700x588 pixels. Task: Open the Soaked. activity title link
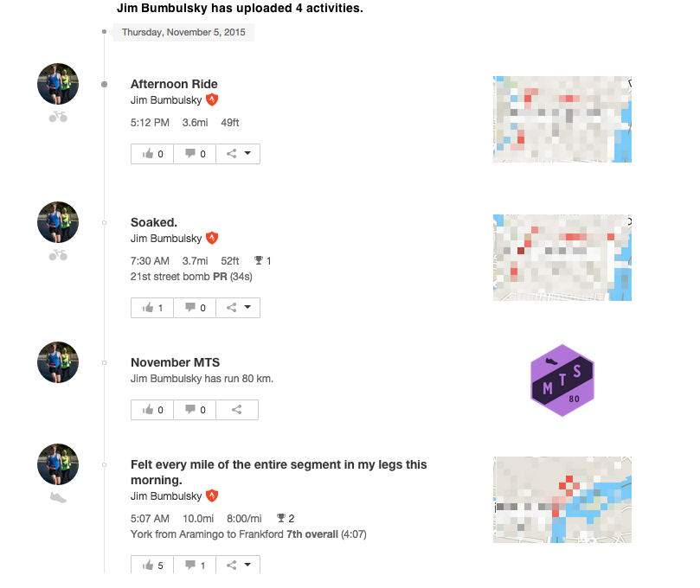click(153, 222)
